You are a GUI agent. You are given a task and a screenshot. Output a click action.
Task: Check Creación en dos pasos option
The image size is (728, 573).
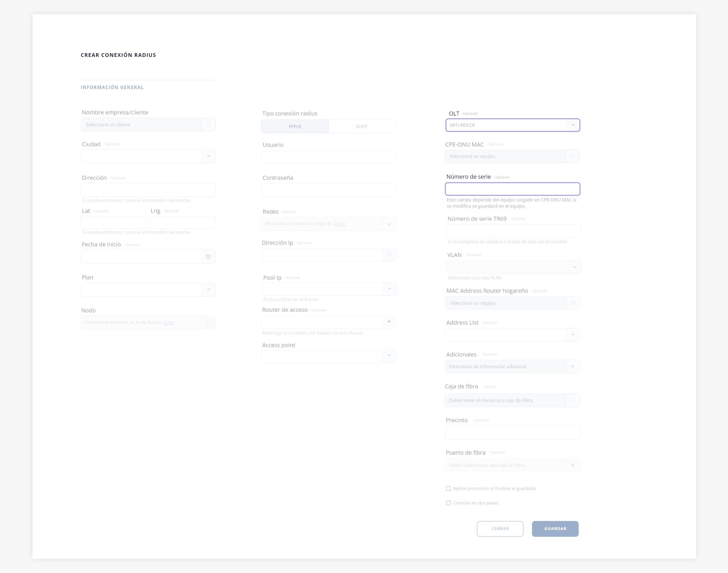tap(448, 503)
